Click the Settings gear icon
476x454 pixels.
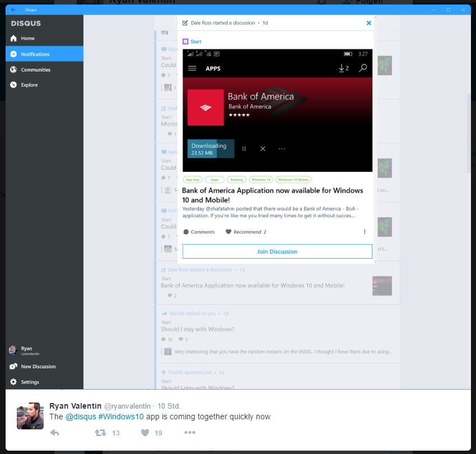(13, 382)
